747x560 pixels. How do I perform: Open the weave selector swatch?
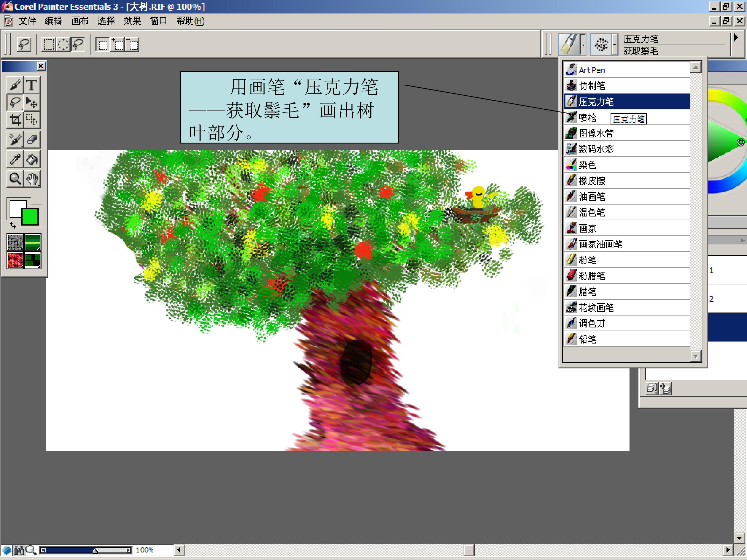coord(33,260)
